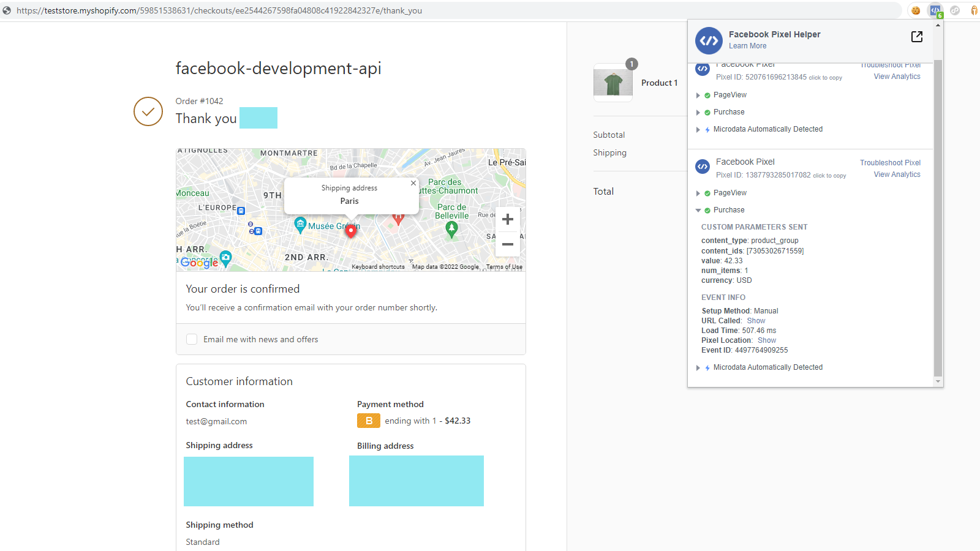The height and width of the screenshot is (551, 980).
Task: Click the Parc de Belleville green marker
Action: click(451, 230)
